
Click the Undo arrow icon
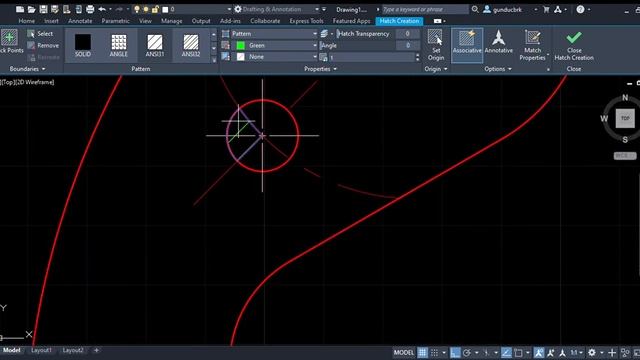pyautogui.click(x=102, y=9)
